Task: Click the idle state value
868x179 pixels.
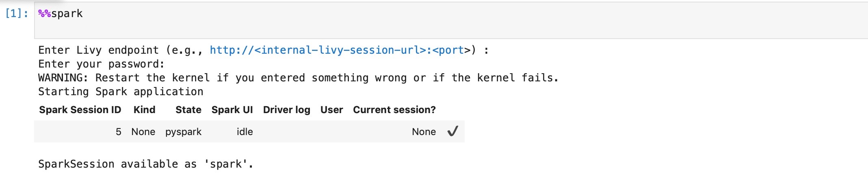Action: 245,132
